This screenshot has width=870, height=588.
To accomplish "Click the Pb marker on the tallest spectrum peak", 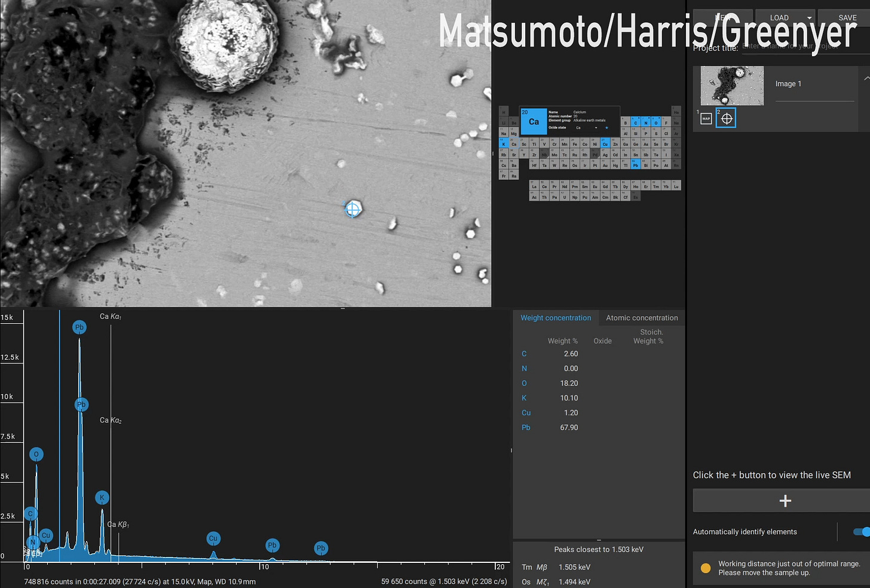I will [79, 327].
